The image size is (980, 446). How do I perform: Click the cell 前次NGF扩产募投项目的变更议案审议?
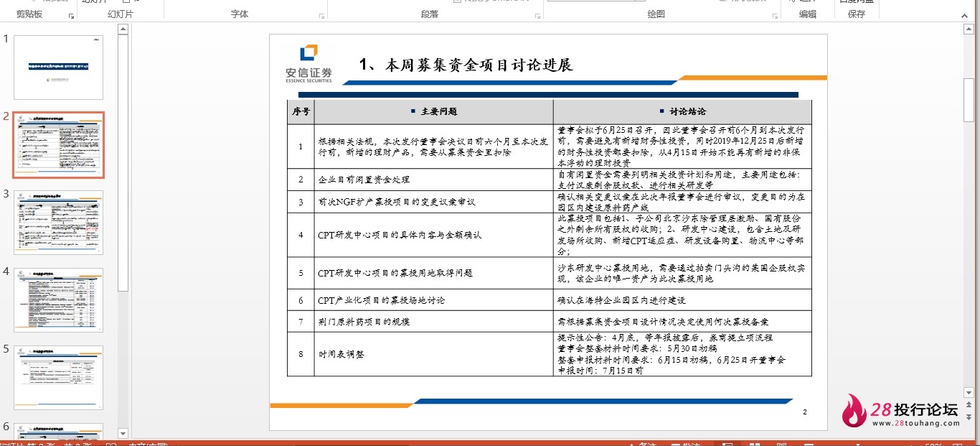coord(433,202)
